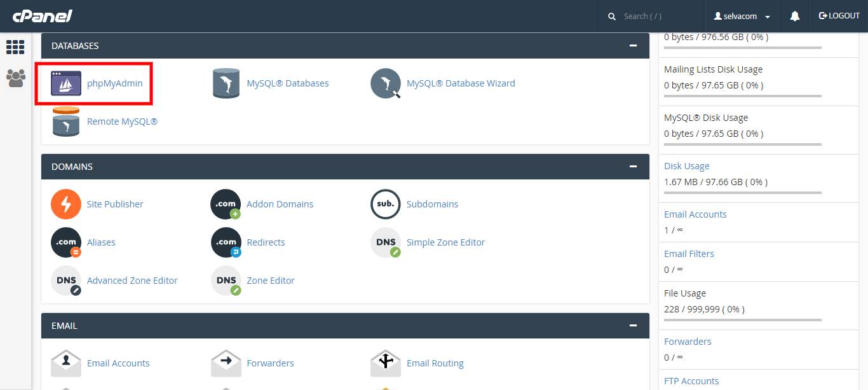Screen dimensions: 868x390
Task: Click FTP Accounts in statistics sidebar
Action: (x=691, y=381)
